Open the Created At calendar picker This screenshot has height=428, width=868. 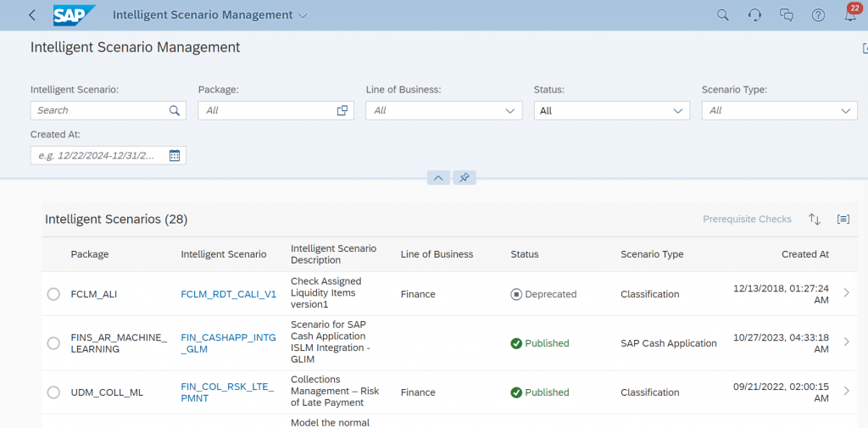(175, 155)
